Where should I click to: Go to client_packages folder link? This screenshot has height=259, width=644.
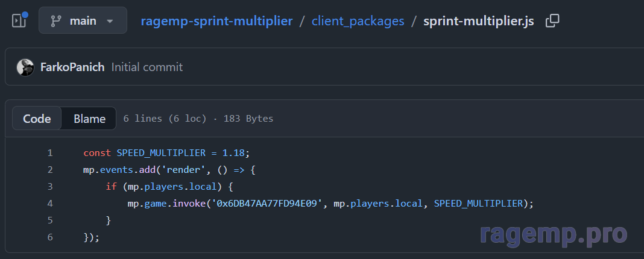point(358,21)
